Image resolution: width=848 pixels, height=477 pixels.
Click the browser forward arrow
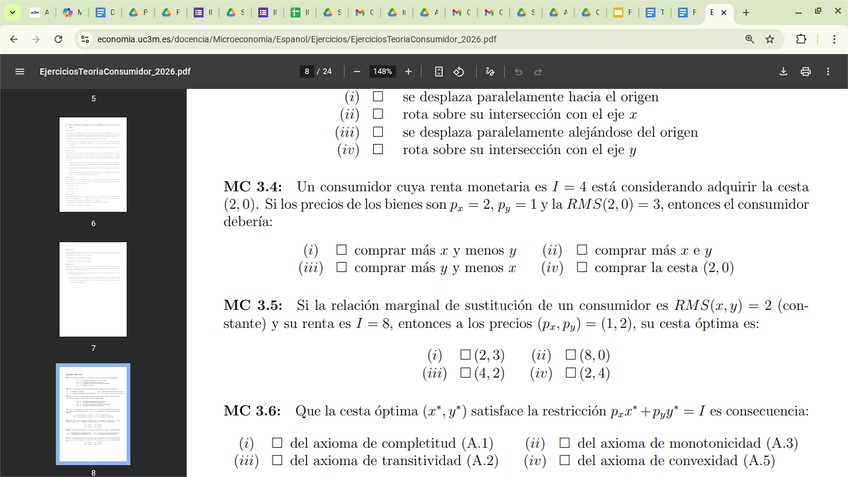(x=36, y=39)
